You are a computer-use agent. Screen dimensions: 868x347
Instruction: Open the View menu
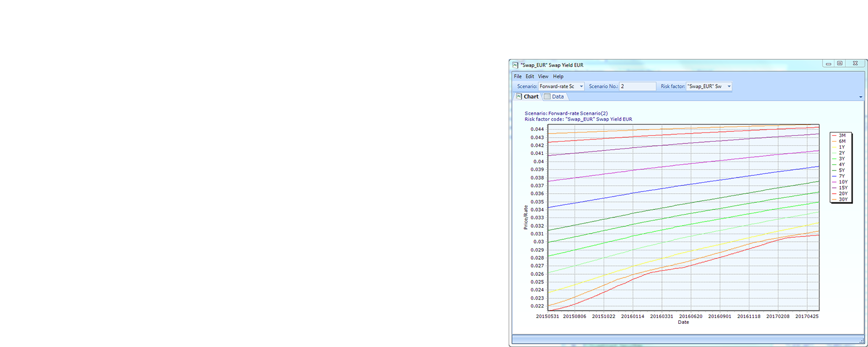click(x=543, y=76)
